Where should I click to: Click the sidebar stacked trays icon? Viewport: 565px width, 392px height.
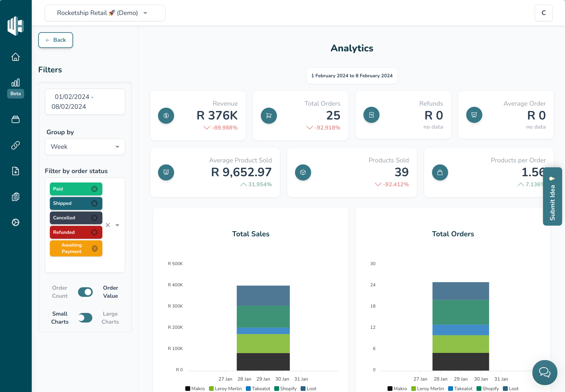click(15, 119)
